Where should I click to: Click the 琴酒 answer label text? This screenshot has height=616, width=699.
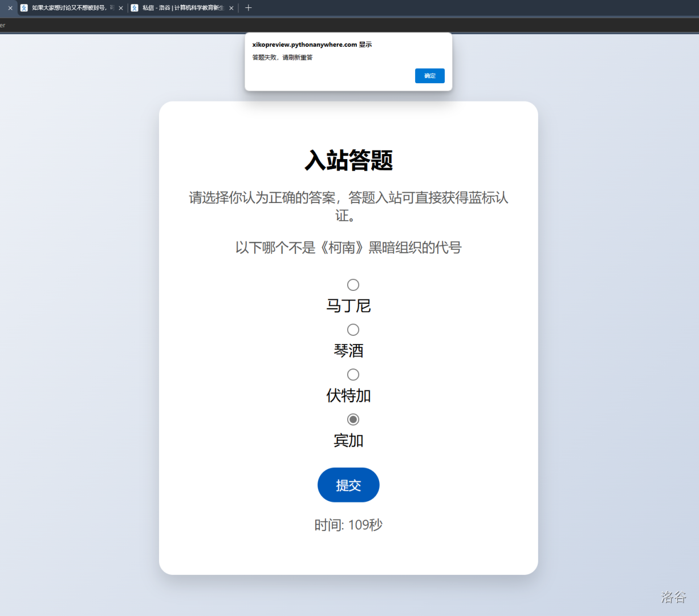coord(348,351)
